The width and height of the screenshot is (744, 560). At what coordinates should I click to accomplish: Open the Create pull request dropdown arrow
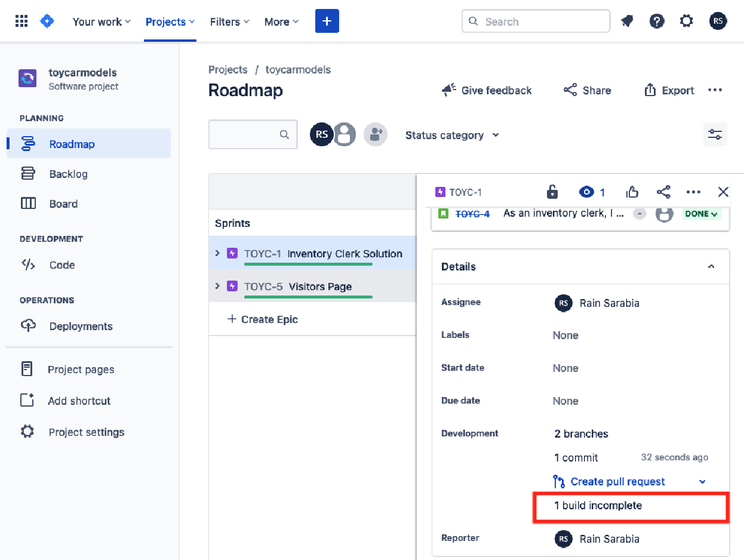(x=702, y=482)
